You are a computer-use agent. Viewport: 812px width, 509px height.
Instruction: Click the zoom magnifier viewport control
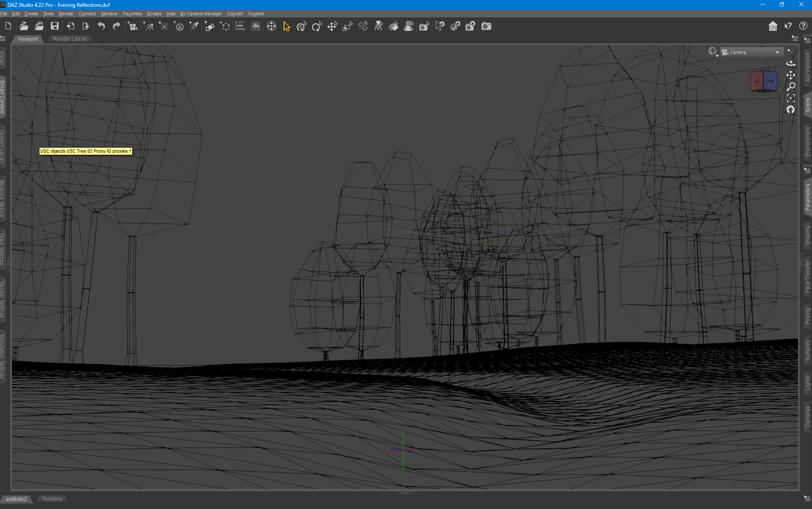click(791, 87)
